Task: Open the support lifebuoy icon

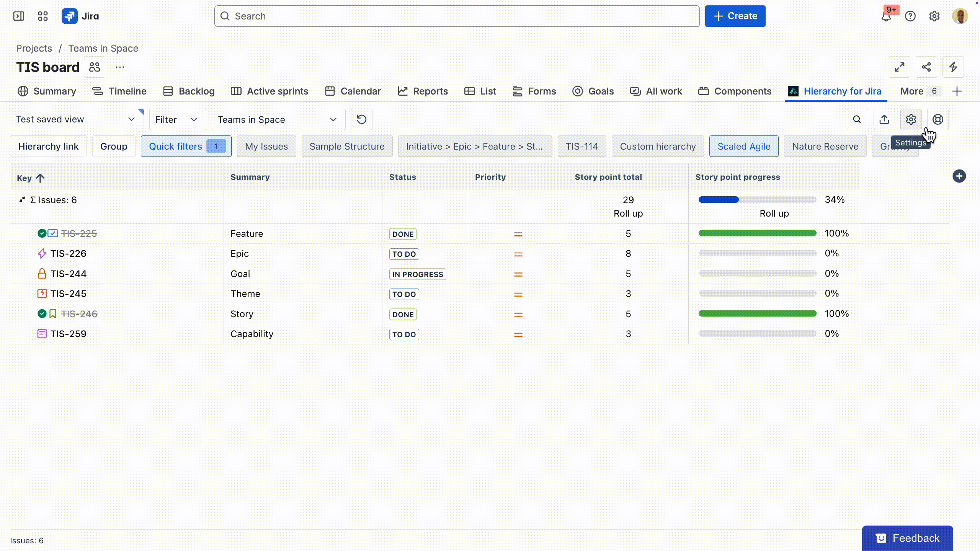Action: (x=938, y=119)
